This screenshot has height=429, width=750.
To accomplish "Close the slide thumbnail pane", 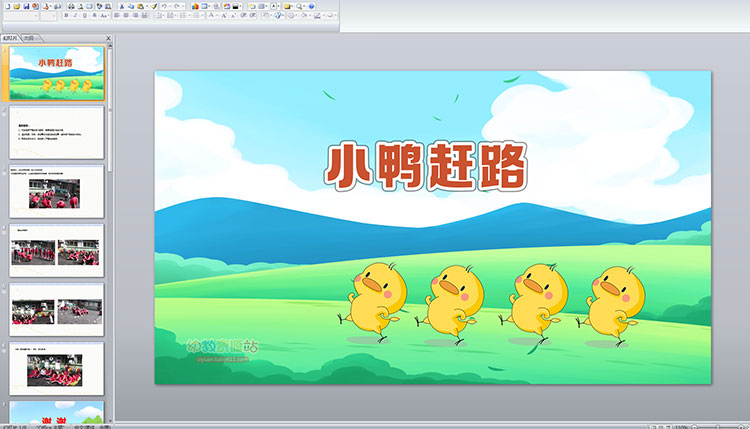I will pyautogui.click(x=108, y=38).
